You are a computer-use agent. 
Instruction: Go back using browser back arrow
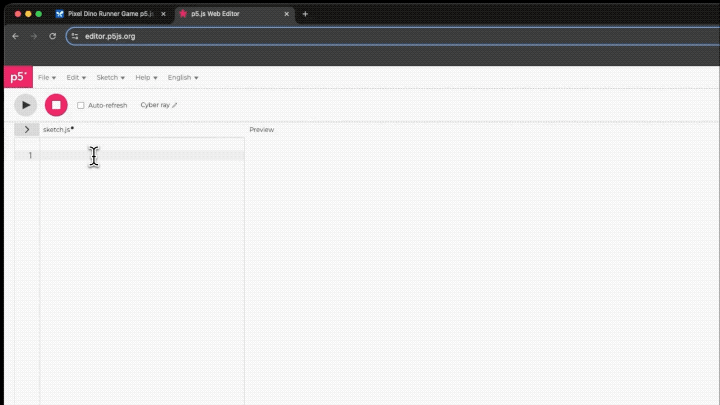15,36
